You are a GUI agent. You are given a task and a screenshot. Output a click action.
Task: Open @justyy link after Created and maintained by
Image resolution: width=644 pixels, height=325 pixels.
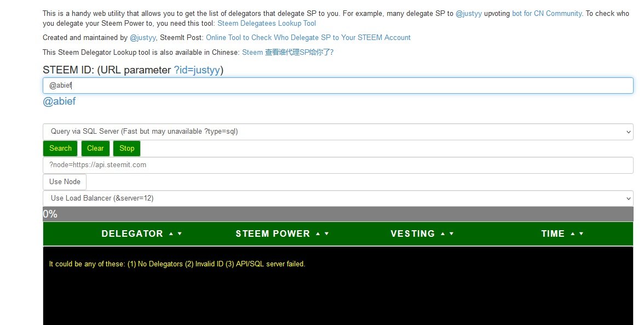[143, 38]
